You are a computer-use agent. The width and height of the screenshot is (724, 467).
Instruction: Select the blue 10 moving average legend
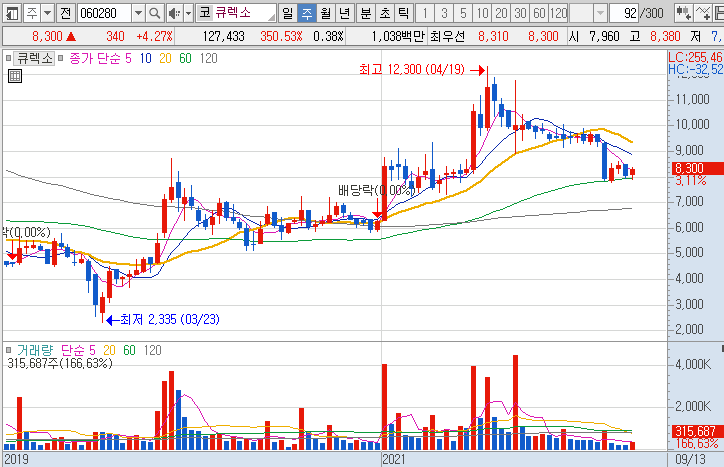(x=145, y=58)
